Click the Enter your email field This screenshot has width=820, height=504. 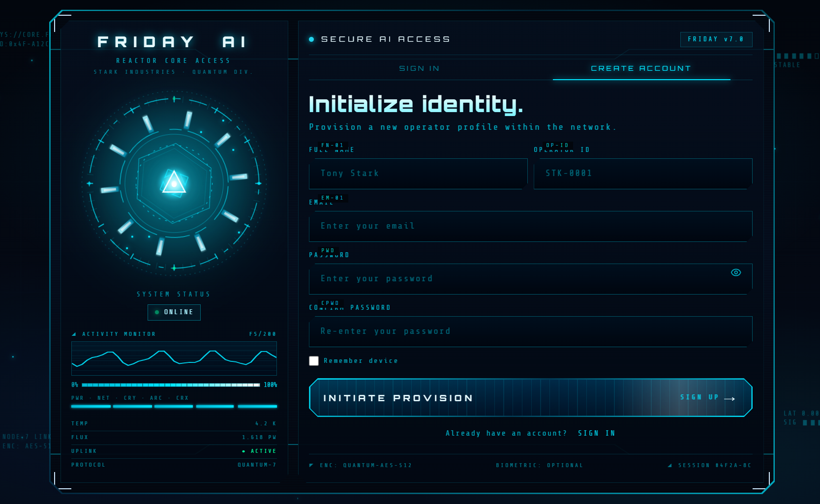point(530,226)
